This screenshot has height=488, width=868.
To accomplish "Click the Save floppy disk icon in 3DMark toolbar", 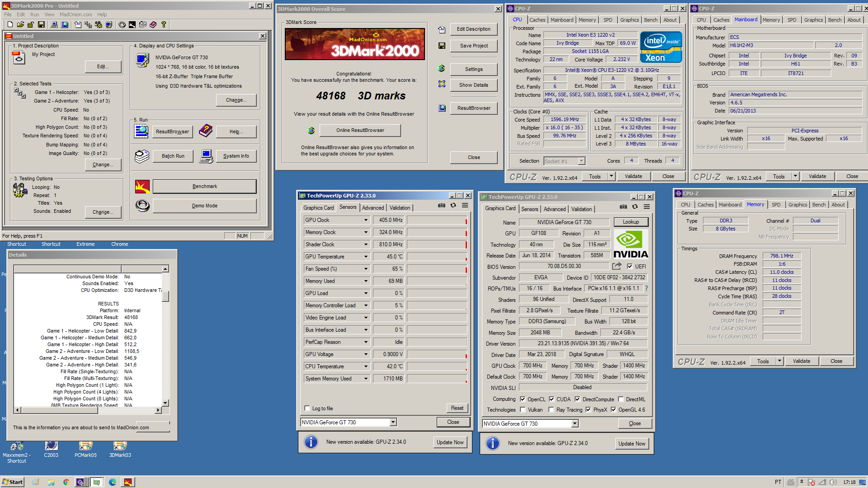I will (41, 25).
